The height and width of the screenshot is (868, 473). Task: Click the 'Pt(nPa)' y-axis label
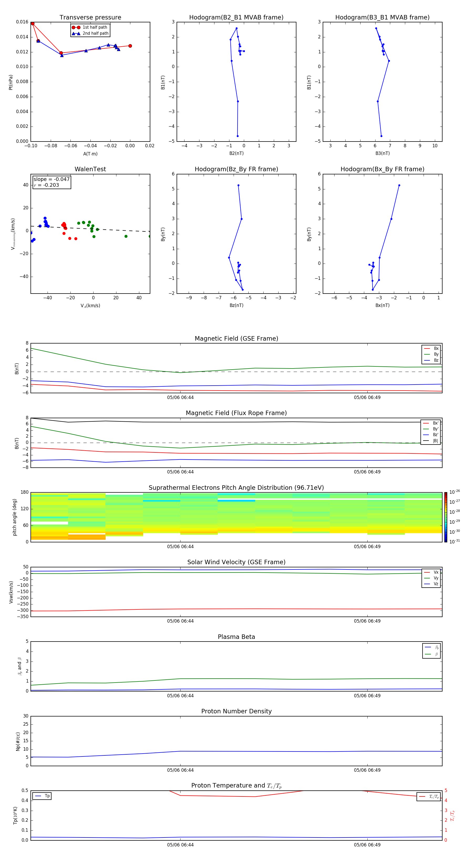coord(11,82)
